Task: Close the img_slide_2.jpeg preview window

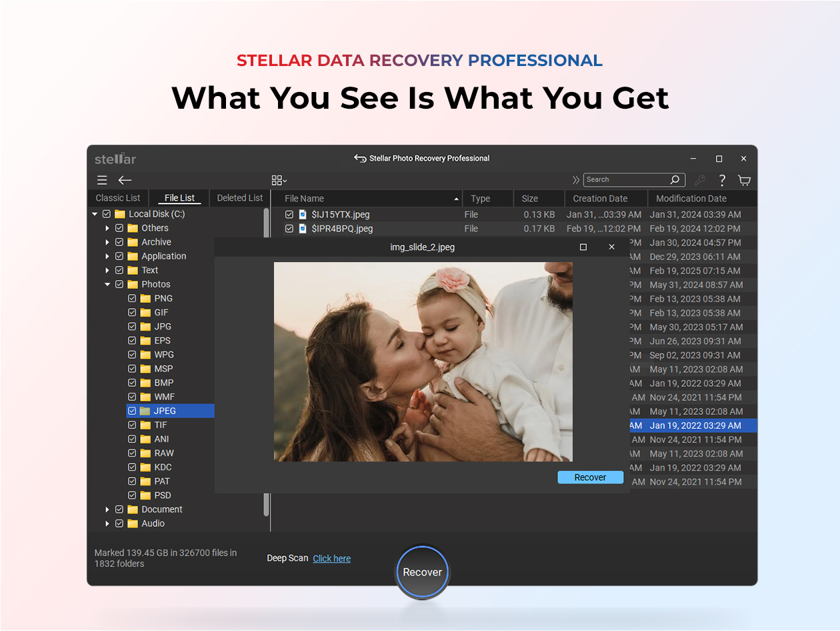Action: click(611, 247)
